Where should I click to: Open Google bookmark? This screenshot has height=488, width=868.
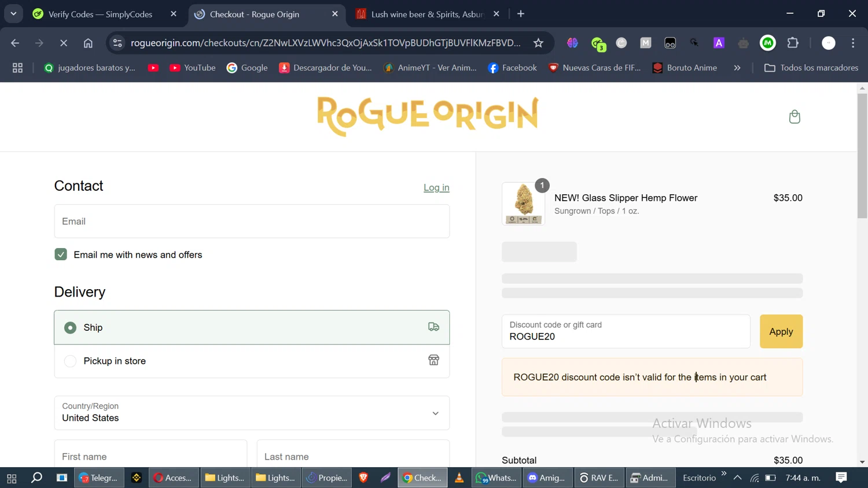tap(247, 68)
